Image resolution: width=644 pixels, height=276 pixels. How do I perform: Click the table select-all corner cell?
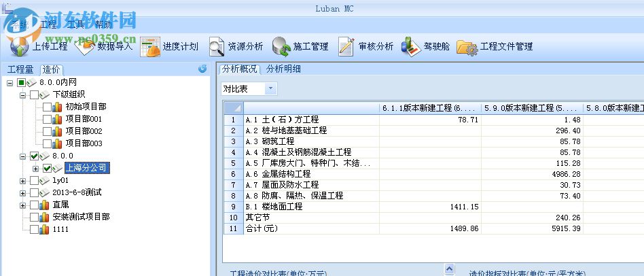click(x=234, y=109)
